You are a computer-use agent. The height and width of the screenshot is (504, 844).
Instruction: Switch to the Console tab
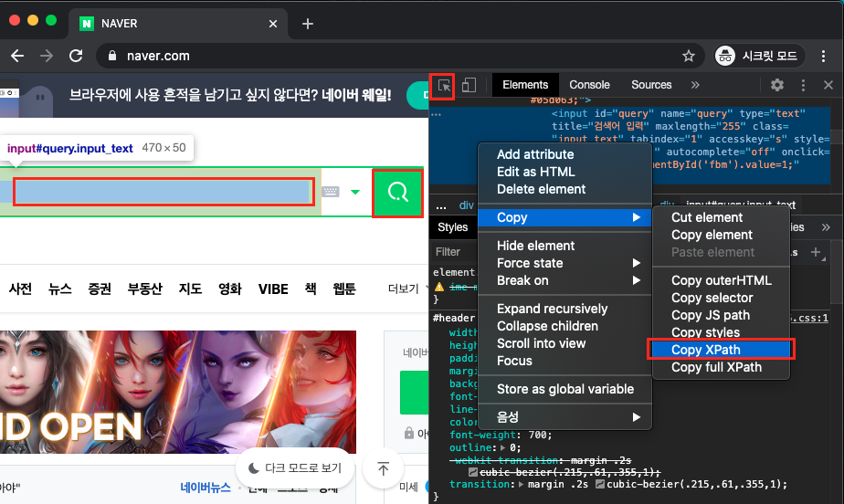point(589,85)
